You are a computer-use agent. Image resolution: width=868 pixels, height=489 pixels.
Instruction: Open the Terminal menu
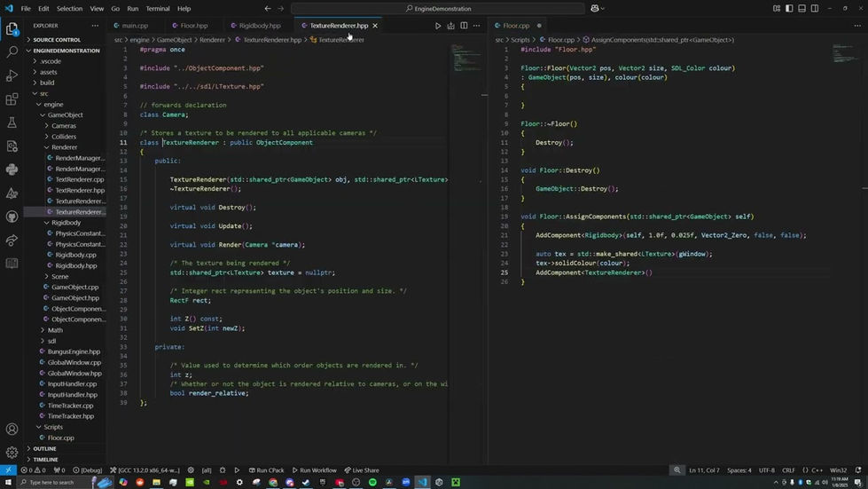click(158, 8)
